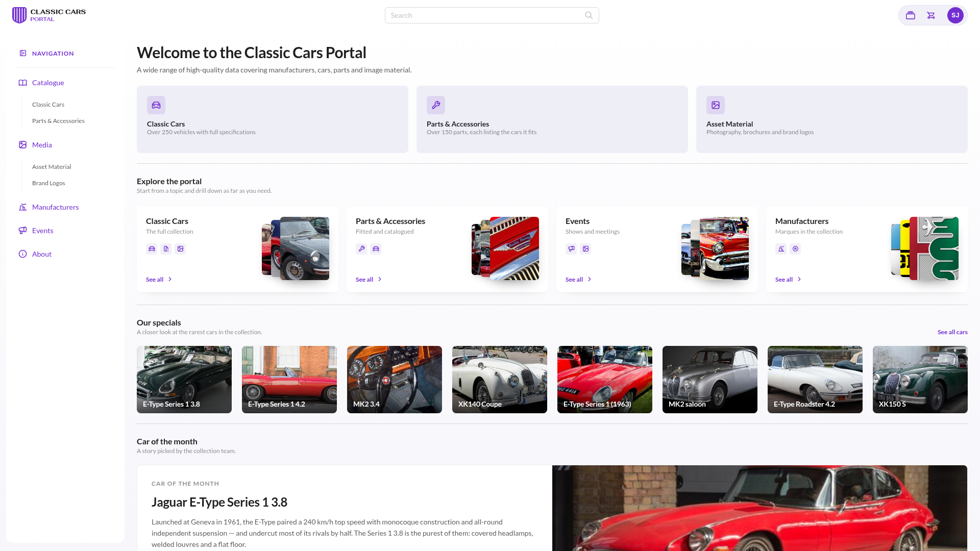
Task: Open About in the sidebar
Action: click(x=42, y=254)
